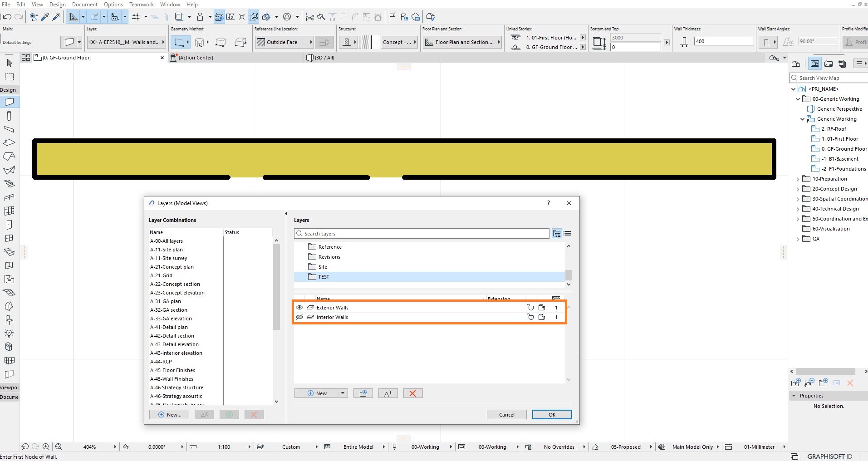The image size is (868, 461).
Task: Select A-21-Concept plan layer combination
Action: point(172,267)
